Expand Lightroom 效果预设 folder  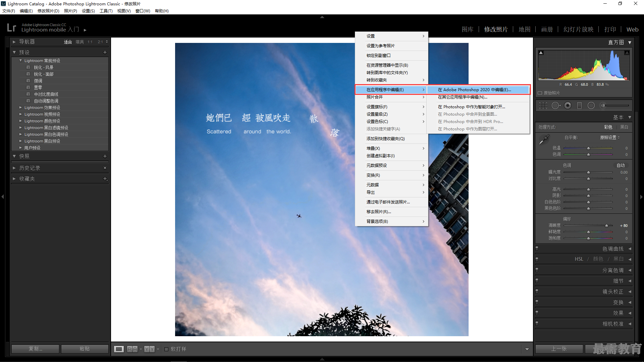click(x=21, y=108)
